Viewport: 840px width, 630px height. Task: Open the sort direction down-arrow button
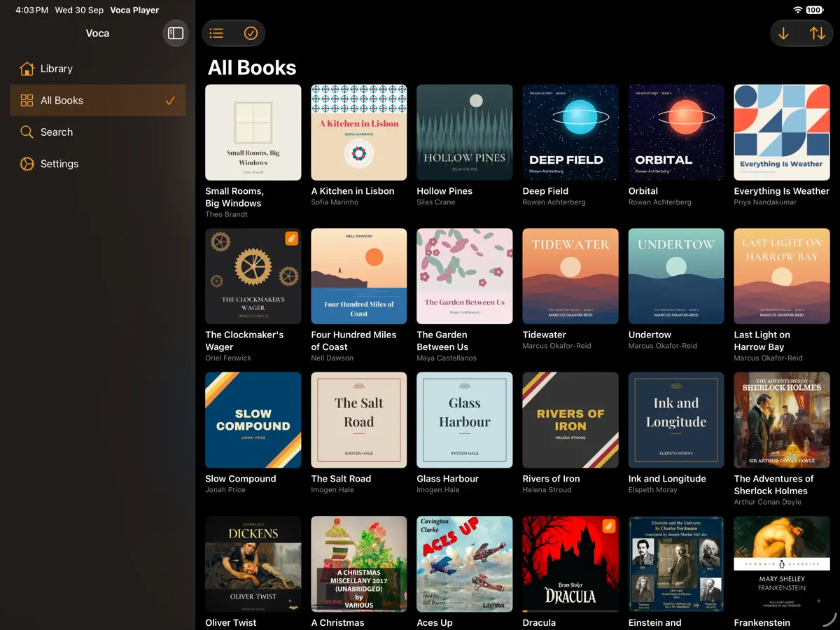coord(783,33)
